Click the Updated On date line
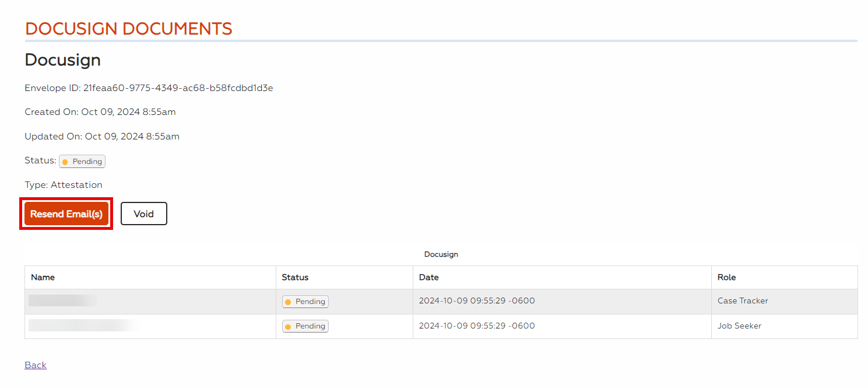The image size is (868, 388). pos(102,137)
